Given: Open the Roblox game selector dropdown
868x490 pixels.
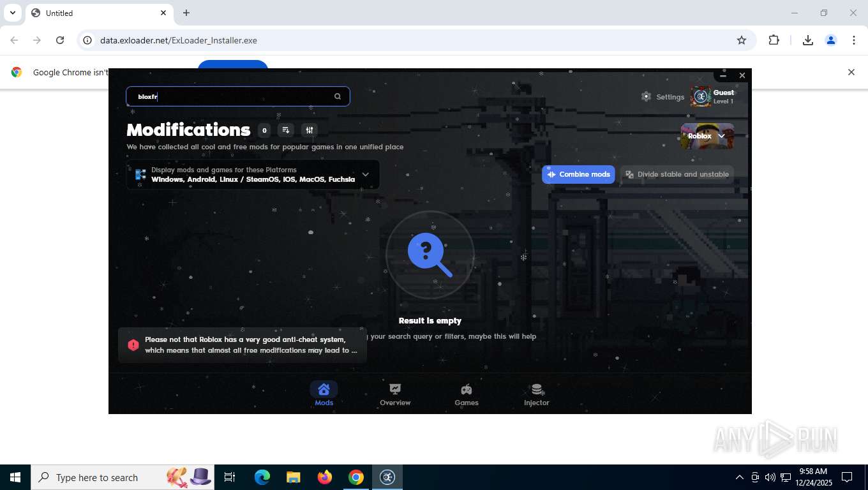Looking at the screenshot, I should coord(707,136).
